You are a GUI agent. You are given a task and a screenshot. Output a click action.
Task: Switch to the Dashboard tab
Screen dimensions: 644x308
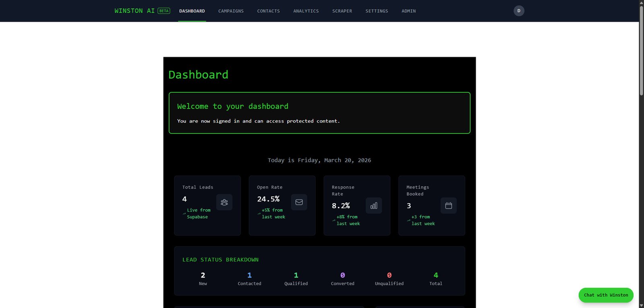coord(192,11)
